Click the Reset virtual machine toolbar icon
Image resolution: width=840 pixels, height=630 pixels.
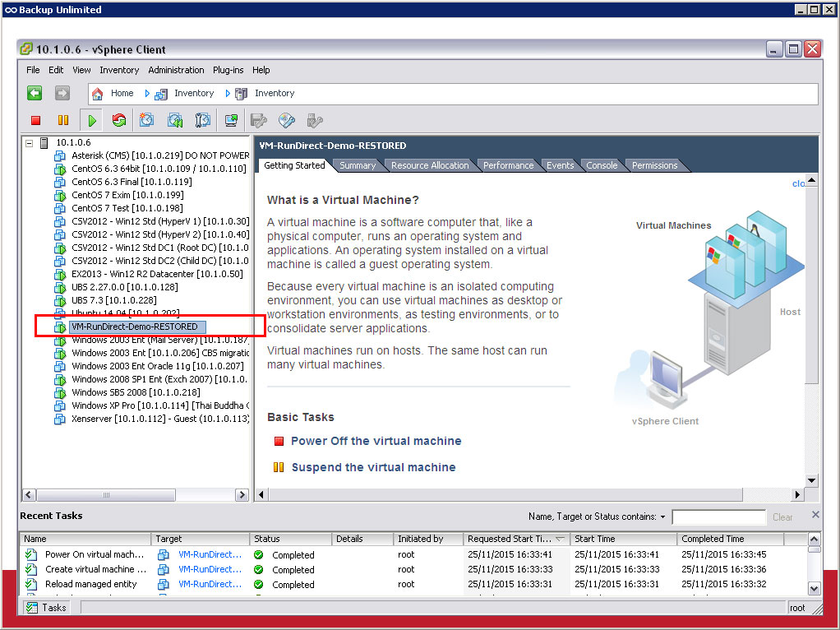tap(119, 121)
